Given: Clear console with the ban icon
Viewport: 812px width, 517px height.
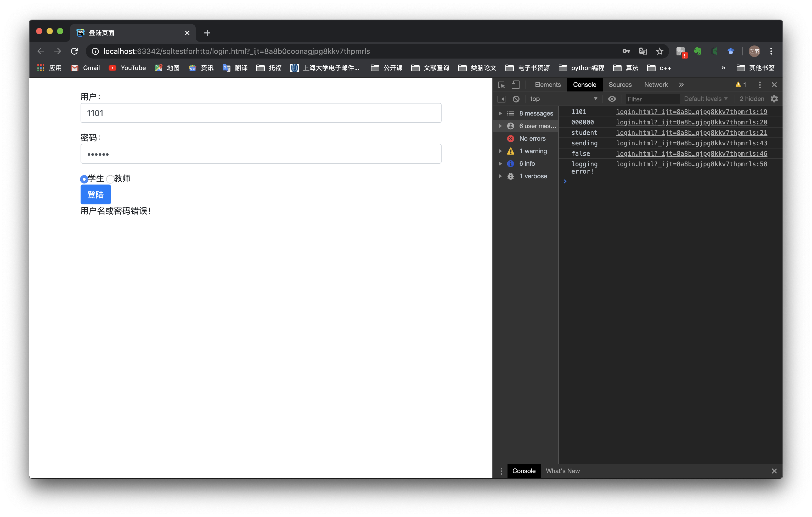Looking at the screenshot, I should tap(516, 99).
